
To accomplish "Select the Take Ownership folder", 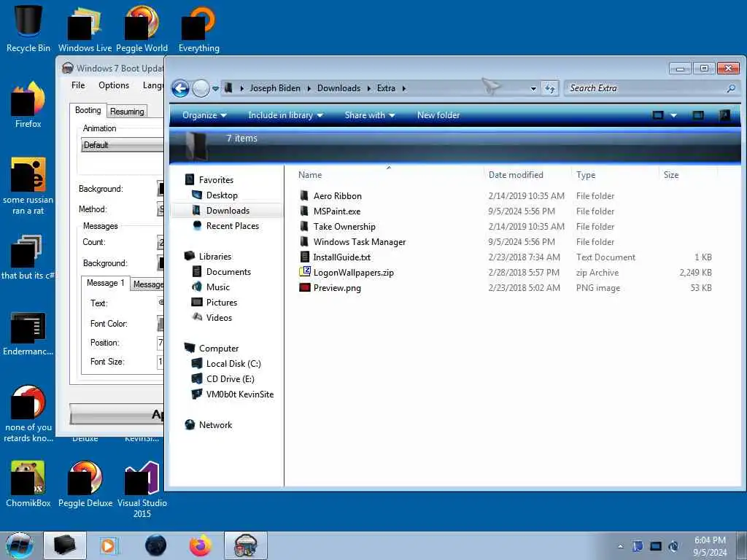I will (x=344, y=226).
